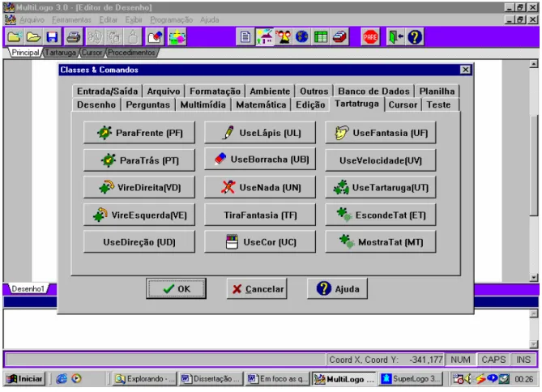Click the new file toolbar icon
542x392 pixels.
tap(15, 36)
